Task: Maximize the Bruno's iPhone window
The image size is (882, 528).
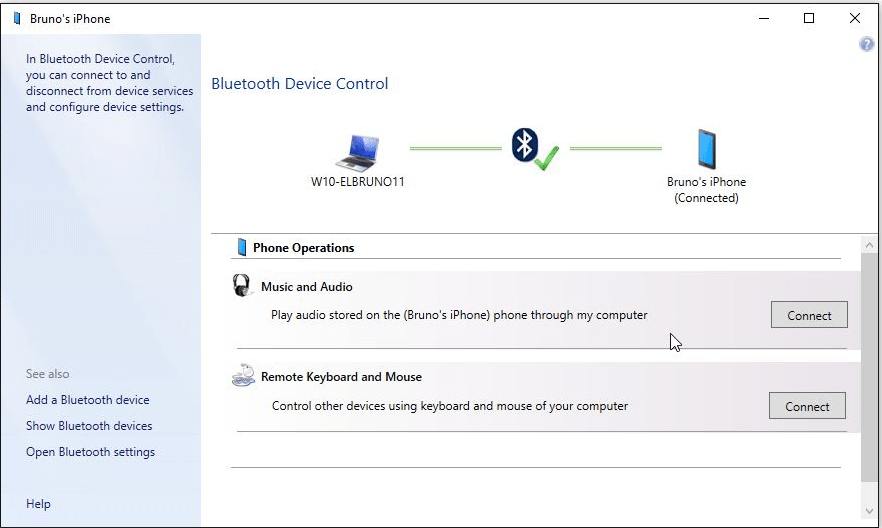Action: point(809,18)
